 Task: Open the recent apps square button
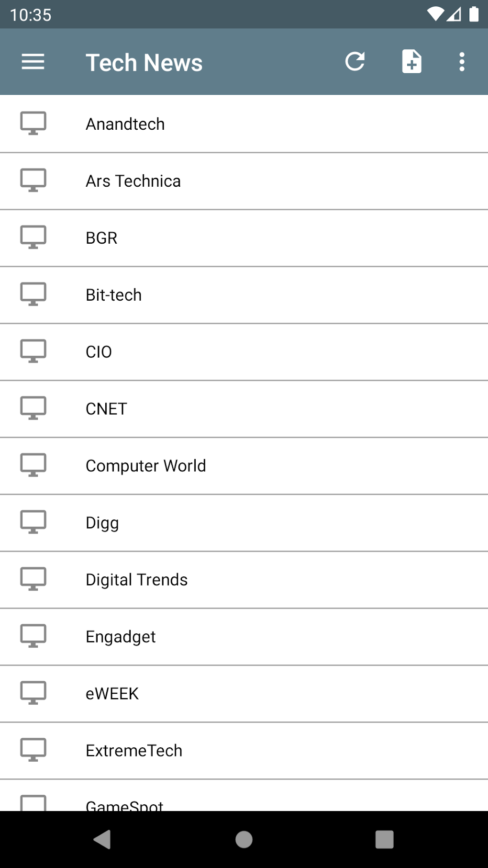pos(384,839)
